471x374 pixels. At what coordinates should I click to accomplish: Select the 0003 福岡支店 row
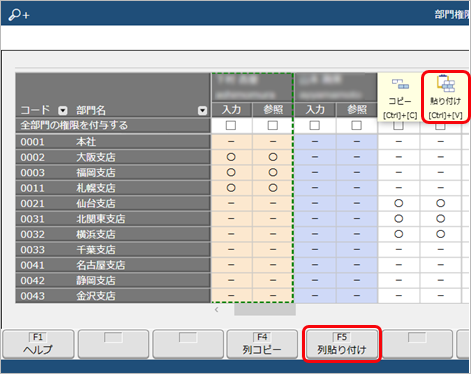pyautogui.click(x=113, y=172)
